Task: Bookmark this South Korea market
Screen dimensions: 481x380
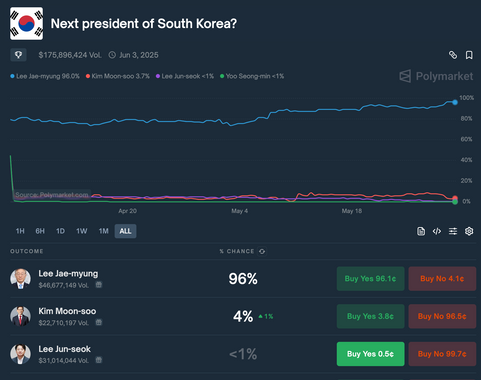Action: coord(469,55)
